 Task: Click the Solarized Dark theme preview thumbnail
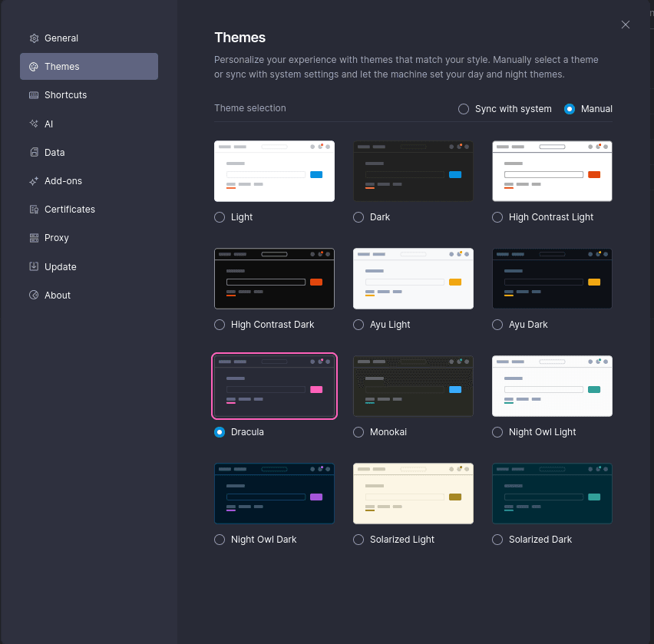552,493
